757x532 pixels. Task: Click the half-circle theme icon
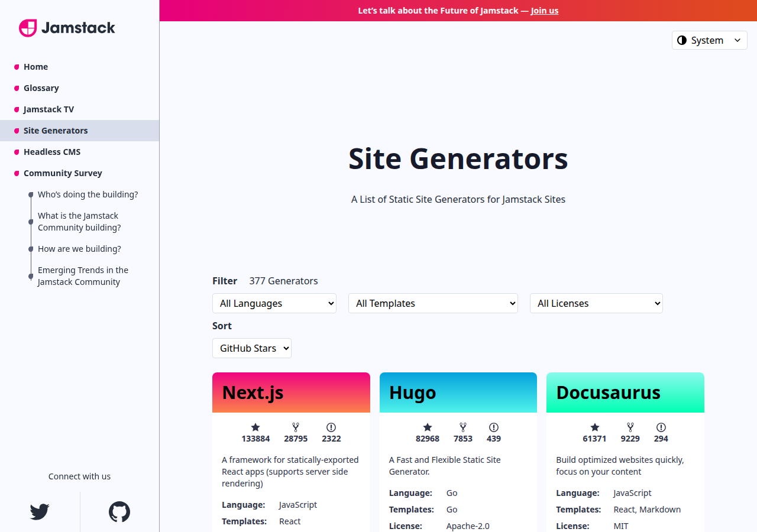tap(682, 40)
